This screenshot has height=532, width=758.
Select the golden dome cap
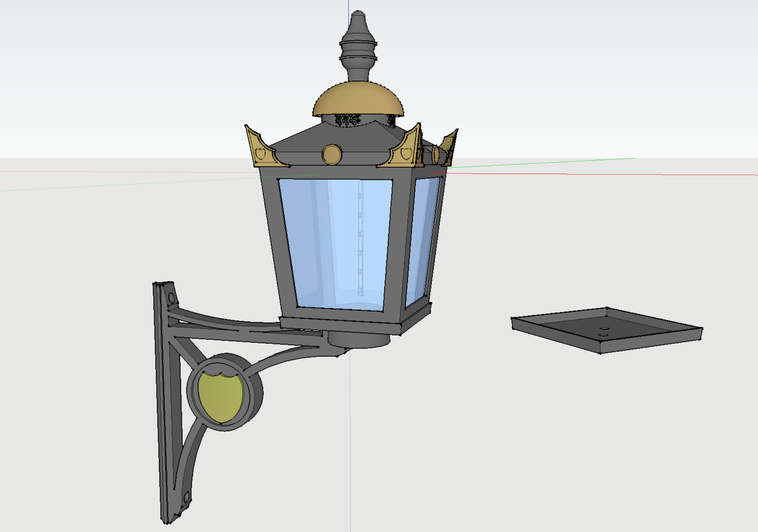[x=358, y=99]
